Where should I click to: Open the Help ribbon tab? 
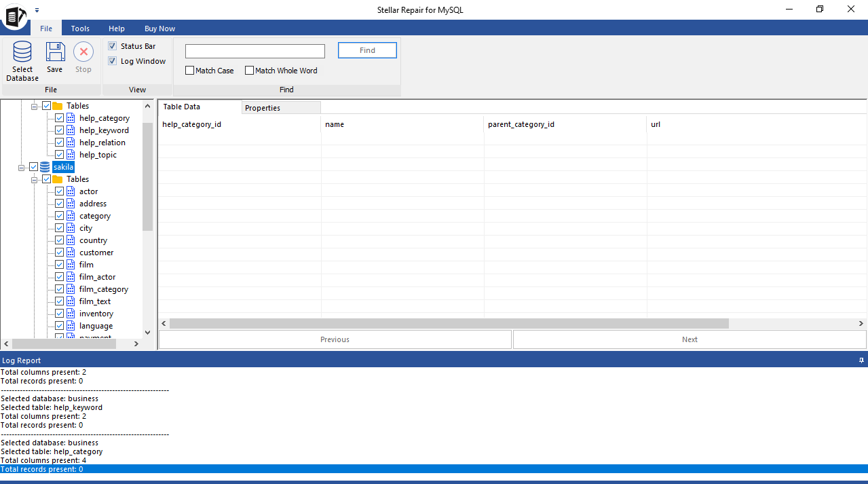(117, 29)
